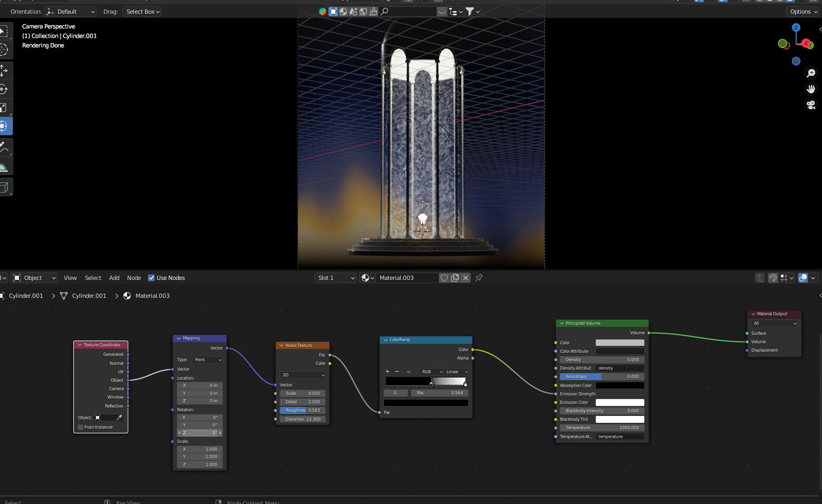The width and height of the screenshot is (822, 504).
Task: Toggle the Use Nodes checkbox
Action: click(151, 278)
